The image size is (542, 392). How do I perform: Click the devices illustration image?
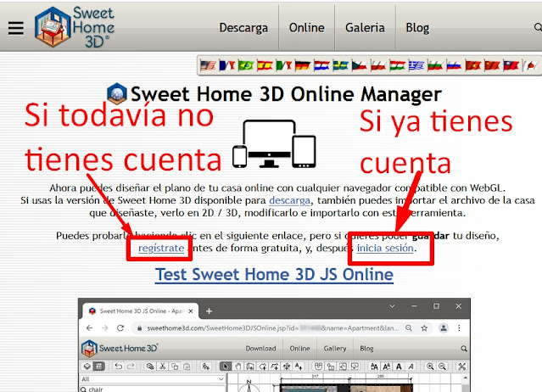pyautogui.click(x=274, y=143)
